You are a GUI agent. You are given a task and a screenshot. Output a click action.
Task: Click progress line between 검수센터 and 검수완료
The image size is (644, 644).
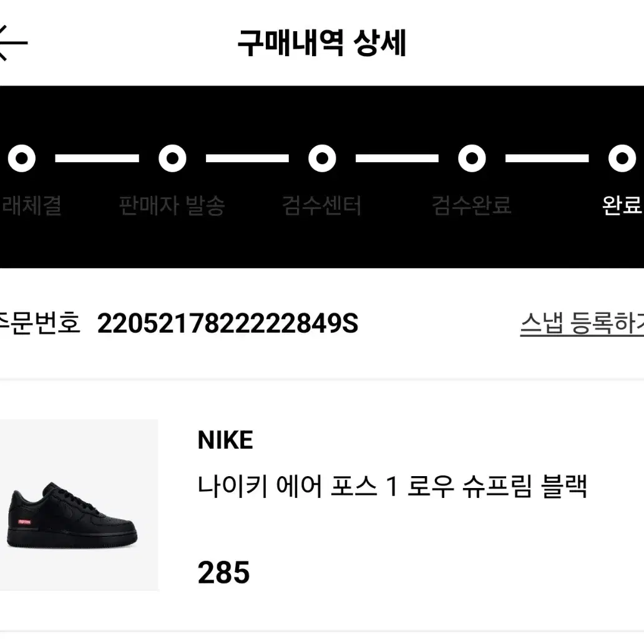coord(397,159)
